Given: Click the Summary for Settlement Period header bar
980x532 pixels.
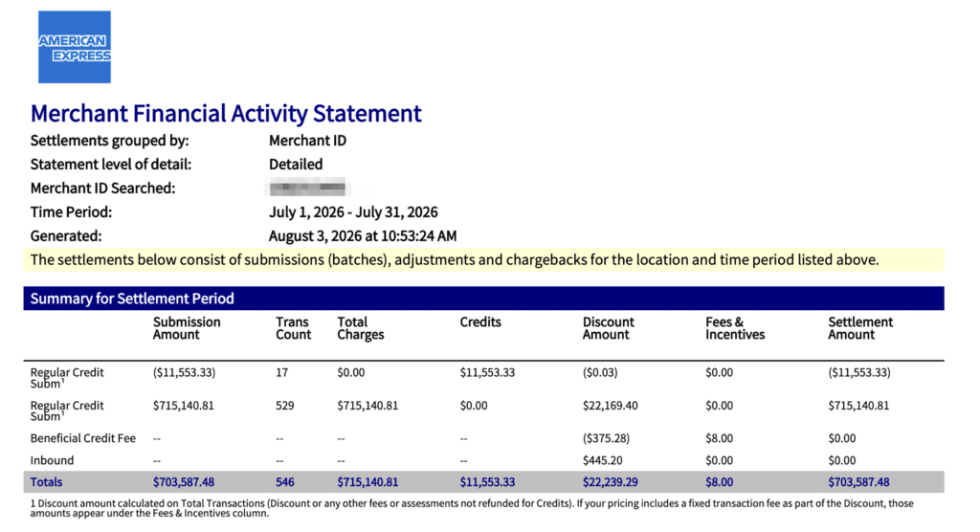Looking at the screenshot, I should (483, 299).
